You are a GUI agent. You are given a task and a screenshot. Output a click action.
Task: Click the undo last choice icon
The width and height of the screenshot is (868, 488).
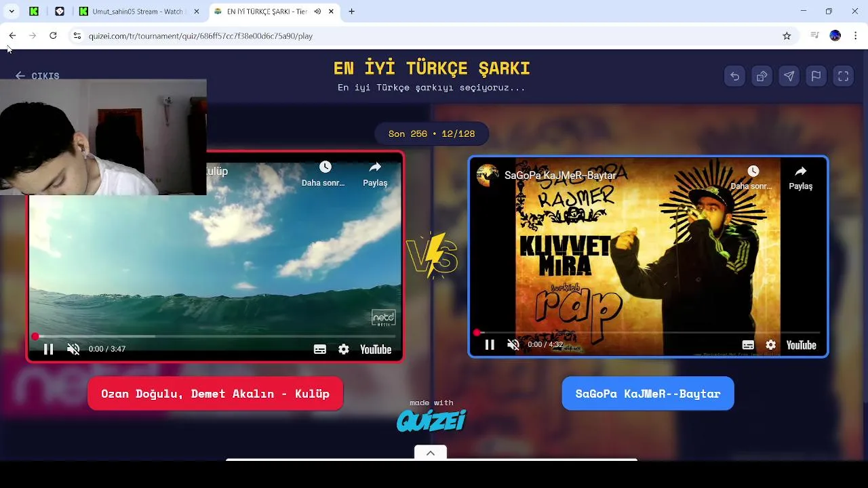734,77
